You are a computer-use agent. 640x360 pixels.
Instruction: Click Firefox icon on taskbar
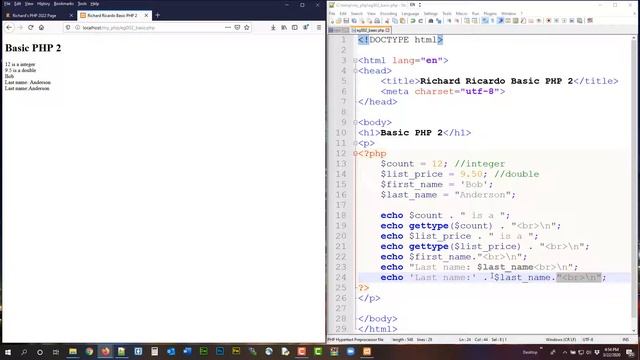[x=105, y=351]
